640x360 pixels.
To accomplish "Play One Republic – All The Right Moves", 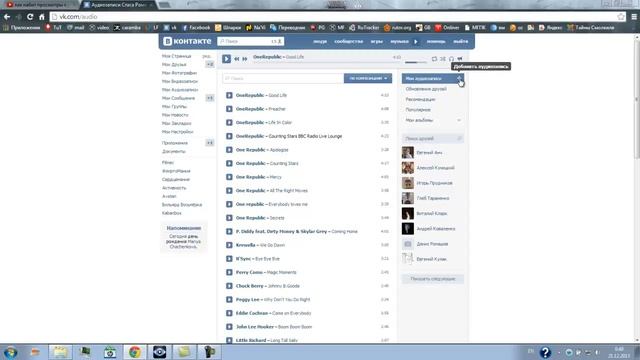I will [x=229, y=191].
